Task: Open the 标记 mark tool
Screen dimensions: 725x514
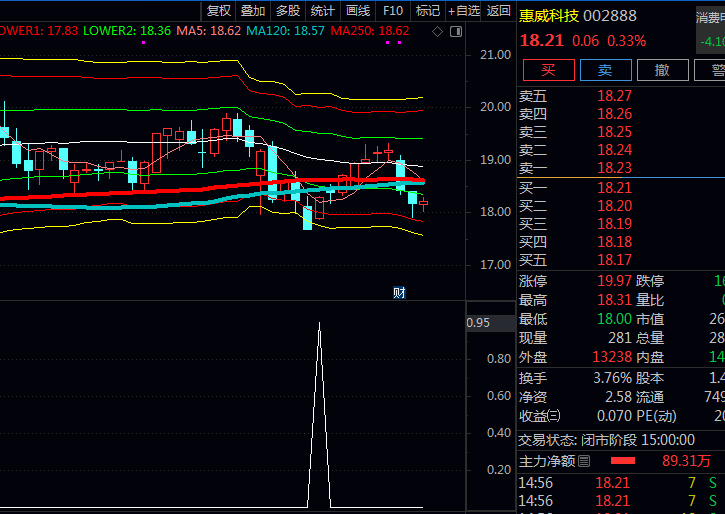Action: pos(427,11)
